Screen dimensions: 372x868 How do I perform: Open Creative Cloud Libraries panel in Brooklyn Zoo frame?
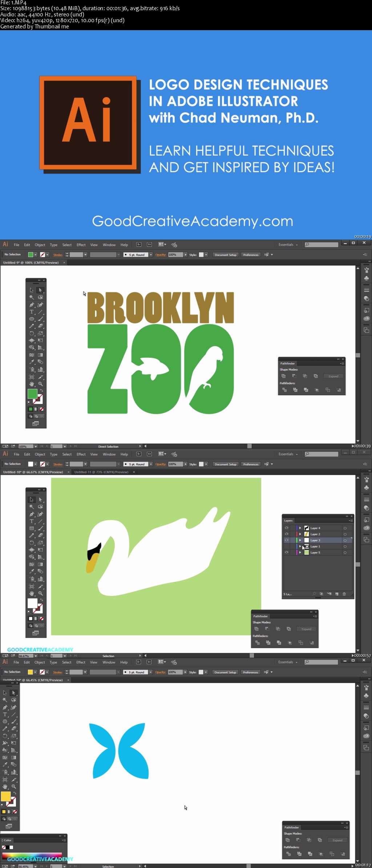coord(367,319)
